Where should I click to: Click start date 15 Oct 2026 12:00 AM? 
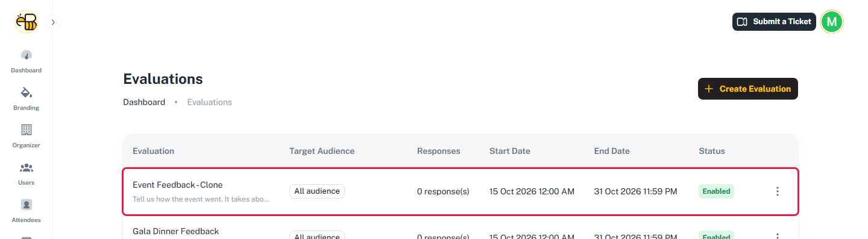532,191
